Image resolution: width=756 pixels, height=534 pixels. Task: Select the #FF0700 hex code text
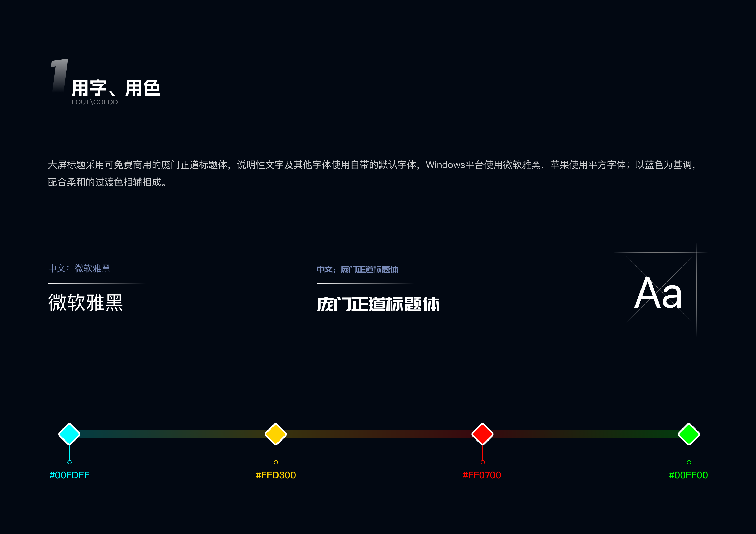pos(482,475)
